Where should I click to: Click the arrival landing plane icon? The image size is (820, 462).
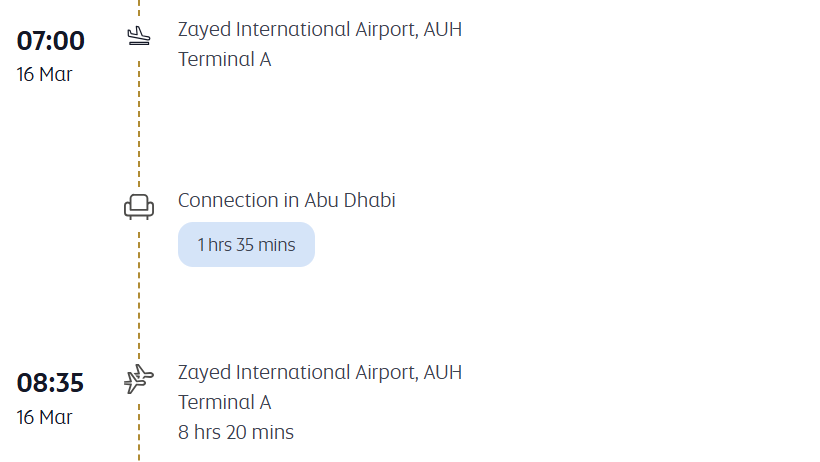[138, 38]
